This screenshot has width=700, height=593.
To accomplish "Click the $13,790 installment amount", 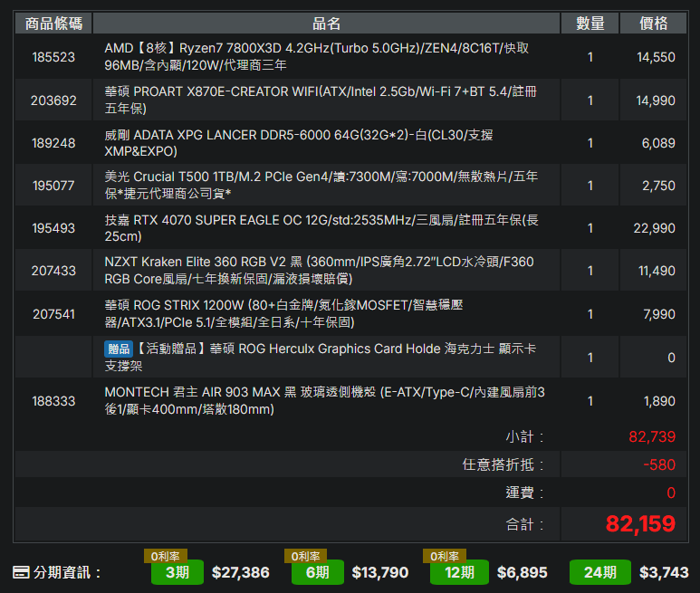I will [380, 572].
